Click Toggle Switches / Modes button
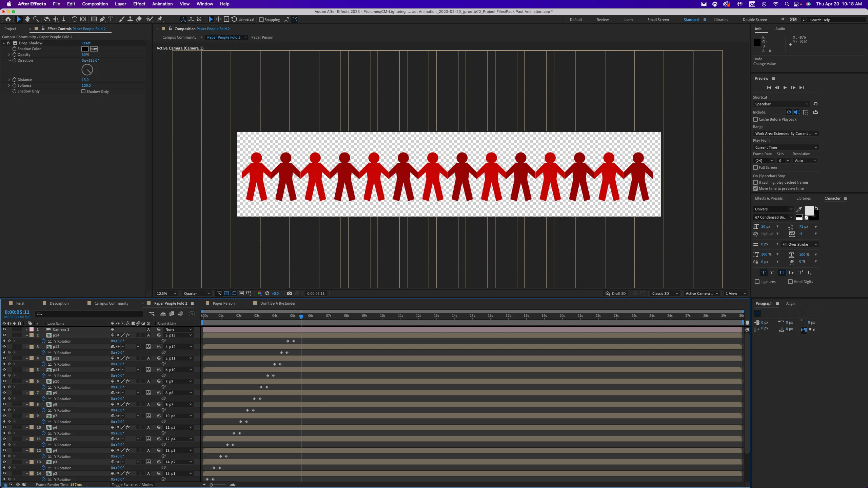Image resolution: width=868 pixels, height=488 pixels. click(132, 485)
